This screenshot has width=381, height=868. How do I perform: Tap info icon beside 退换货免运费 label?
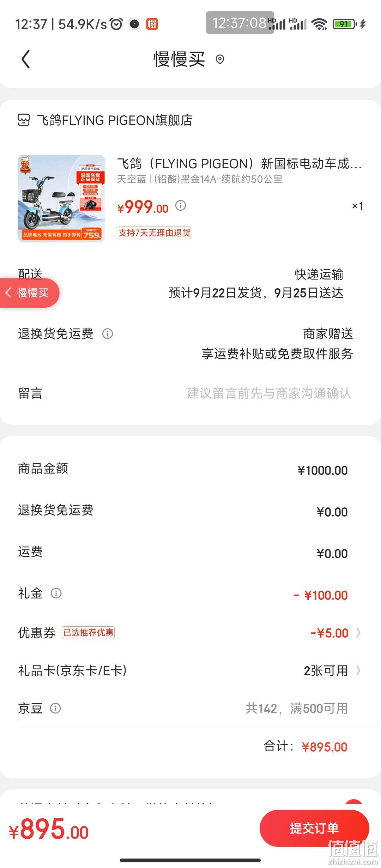(x=108, y=333)
